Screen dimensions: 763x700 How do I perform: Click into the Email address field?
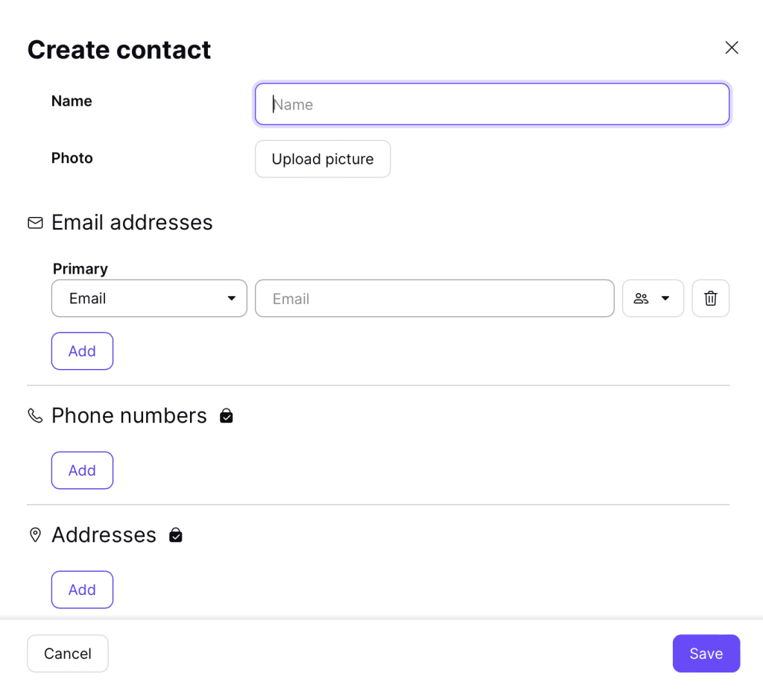pos(434,298)
